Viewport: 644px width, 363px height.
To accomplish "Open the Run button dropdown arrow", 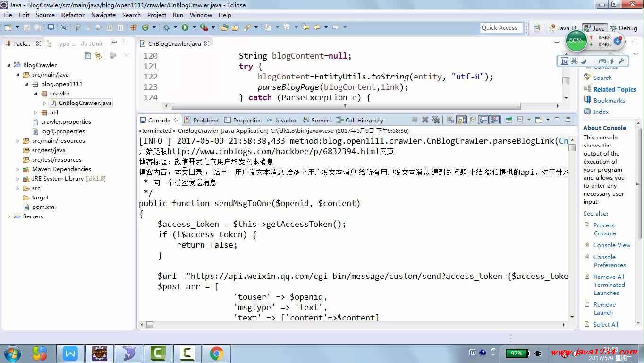I will click(x=194, y=28).
